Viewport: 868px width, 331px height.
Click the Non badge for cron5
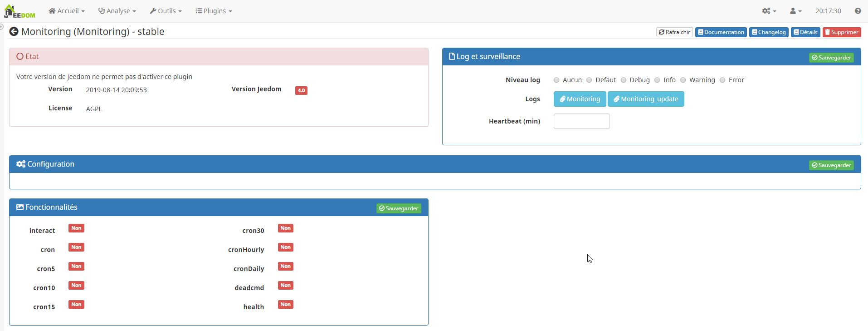click(76, 266)
